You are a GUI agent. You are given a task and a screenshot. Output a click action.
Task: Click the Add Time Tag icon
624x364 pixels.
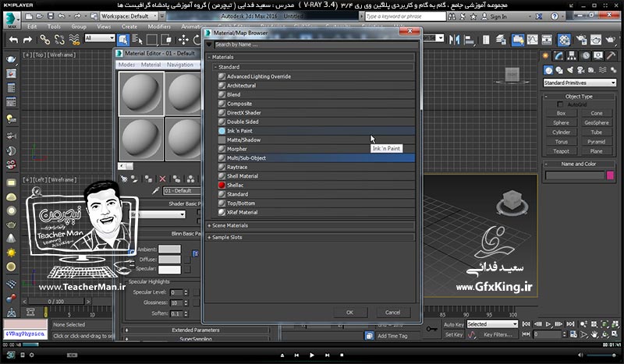369,336
